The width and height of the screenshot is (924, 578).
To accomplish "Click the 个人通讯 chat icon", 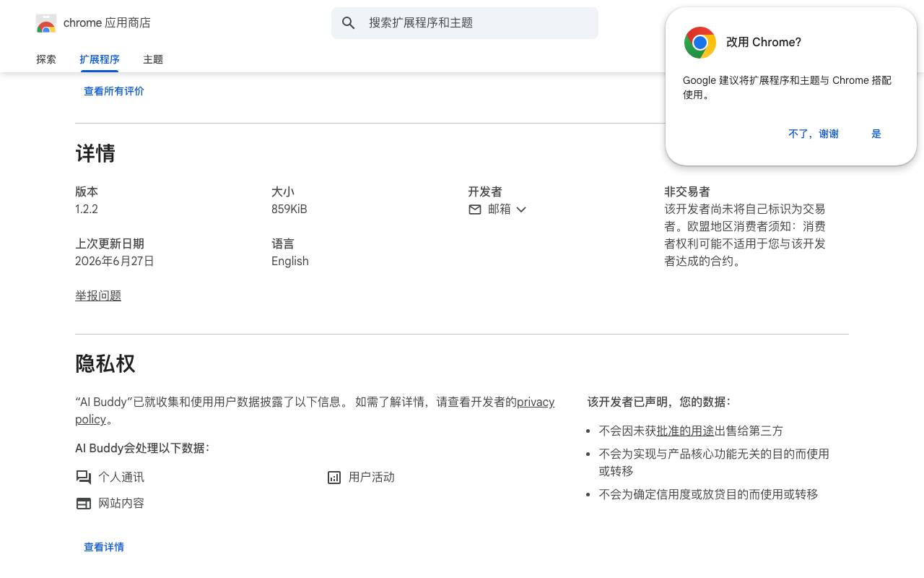I will coord(84,478).
